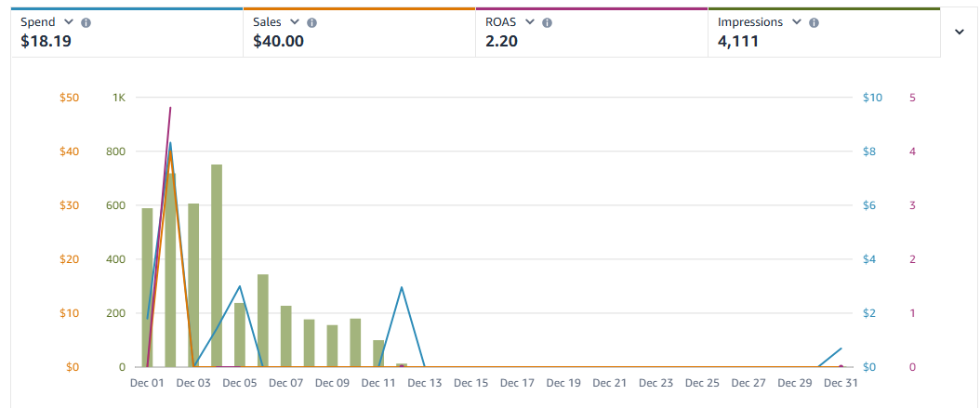Open the ROAS metric dropdown arrow

[529, 22]
